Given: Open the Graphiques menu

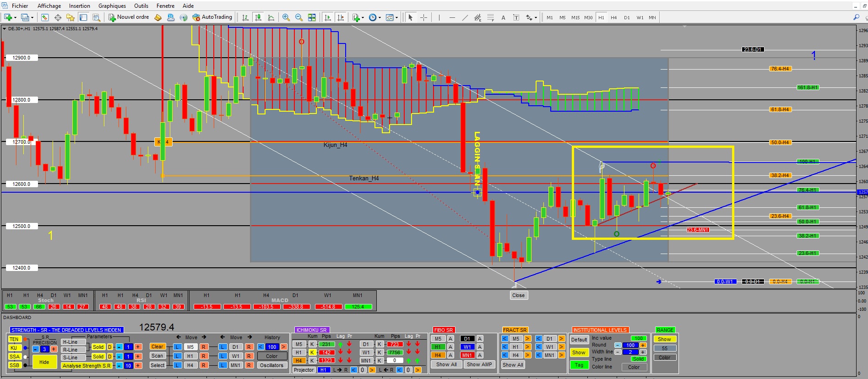Looking at the screenshot, I should (x=112, y=6).
